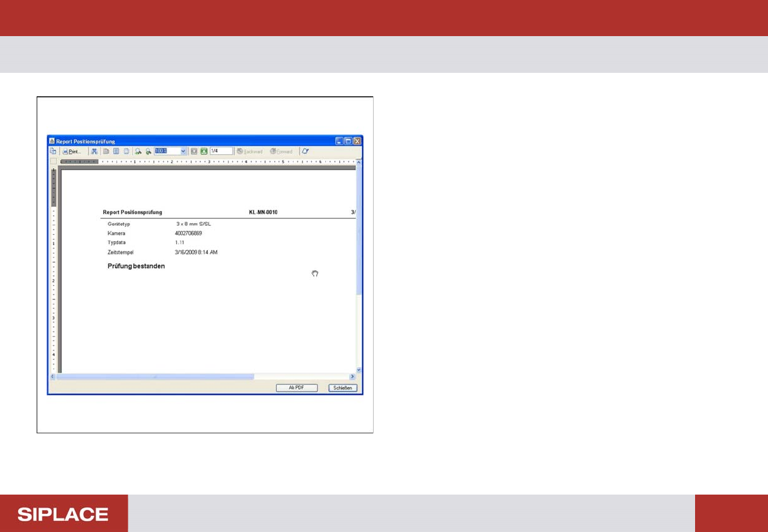
Task: Click the 'Prüfung bestanden' text
Action: (x=136, y=266)
